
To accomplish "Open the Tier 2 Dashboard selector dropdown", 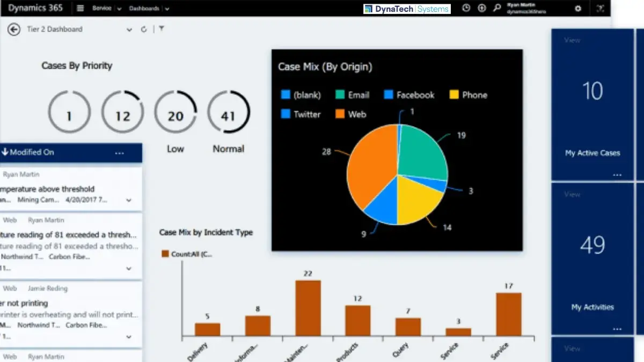I will [129, 30].
